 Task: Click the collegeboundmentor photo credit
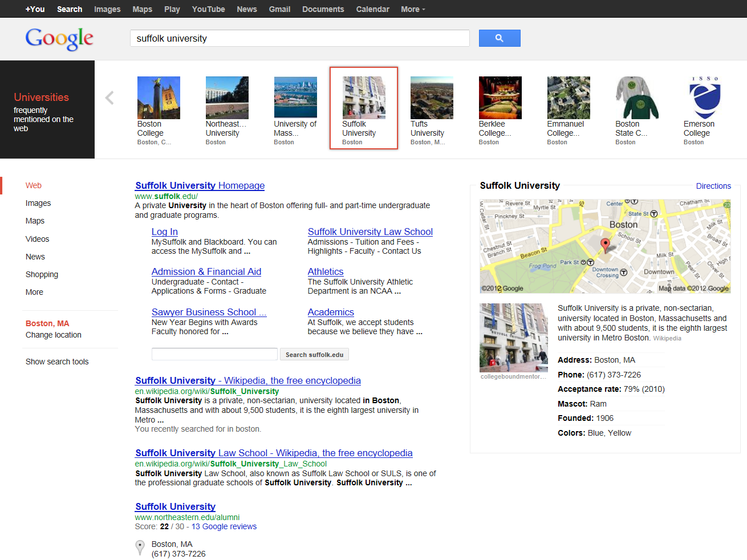pyautogui.click(x=513, y=376)
